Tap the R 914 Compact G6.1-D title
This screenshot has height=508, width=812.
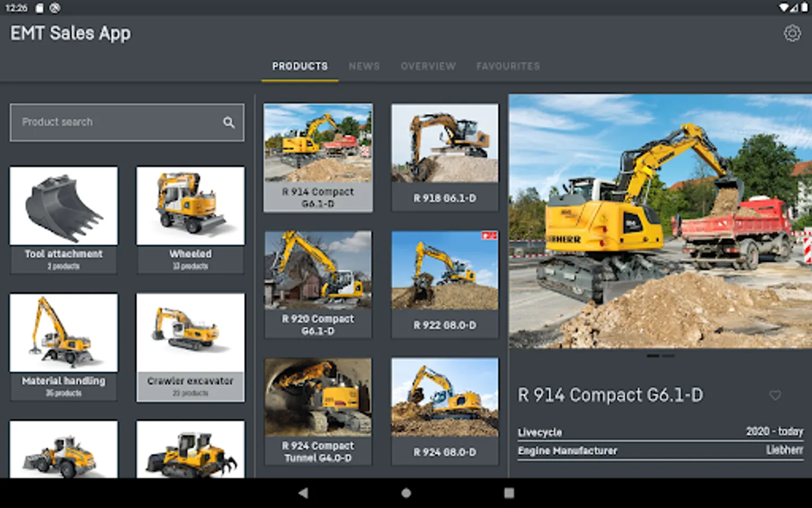(610, 395)
